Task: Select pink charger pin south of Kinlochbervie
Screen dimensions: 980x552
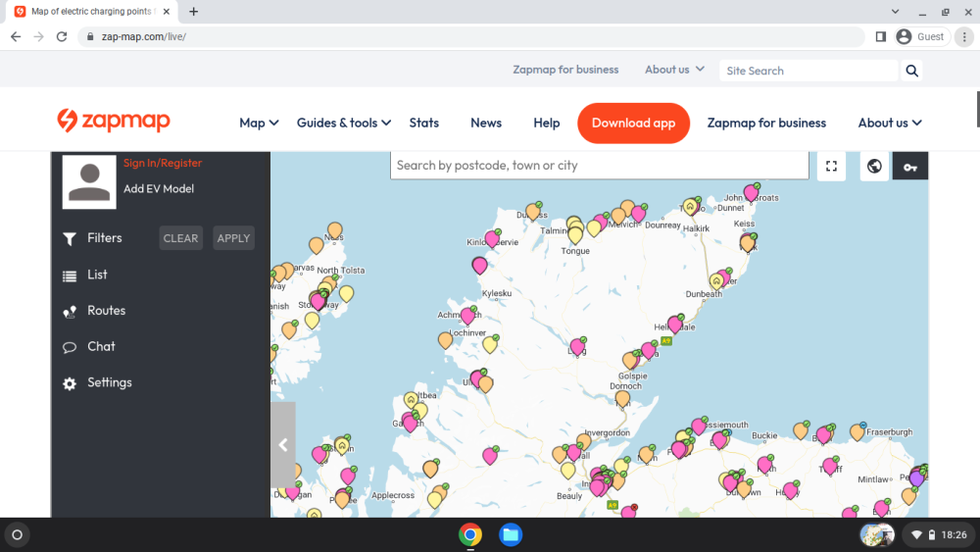Action: (x=479, y=266)
